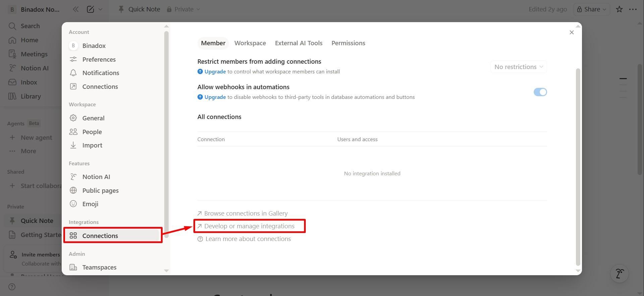Image resolution: width=644 pixels, height=296 pixels.
Task: Open the dropdown beside new page icon
Action: coord(100,9)
